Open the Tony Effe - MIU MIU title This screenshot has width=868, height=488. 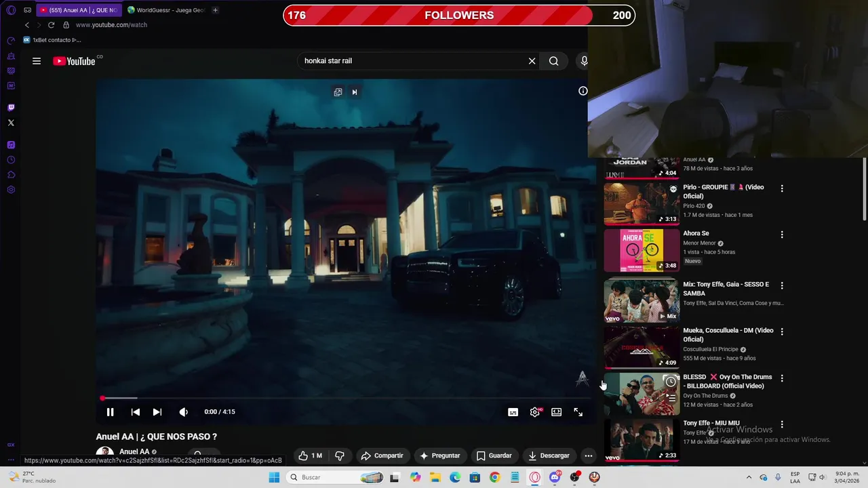click(x=711, y=424)
